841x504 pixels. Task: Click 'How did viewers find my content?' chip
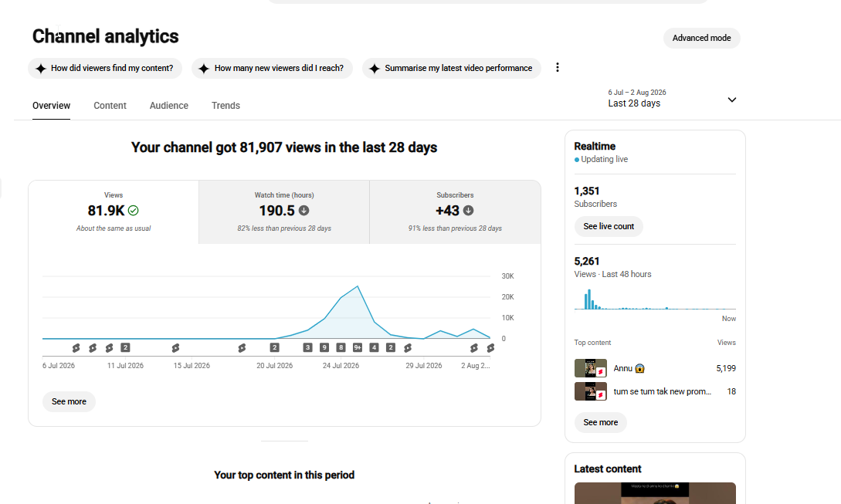click(x=105, y=68)
